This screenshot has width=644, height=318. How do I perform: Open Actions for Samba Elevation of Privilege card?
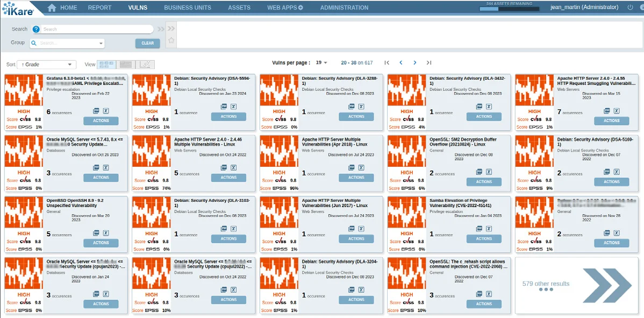[484, 239]
